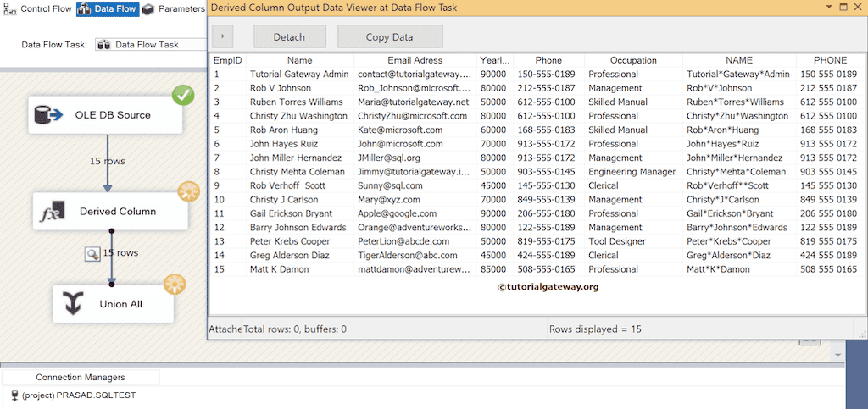Select the Ruben Torres Williams name cell
Viewport: 868px width, 409px height.
[299, 102]
